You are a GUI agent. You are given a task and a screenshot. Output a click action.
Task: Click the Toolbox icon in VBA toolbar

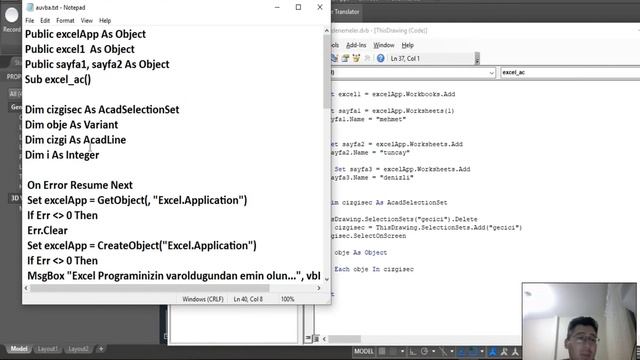[x=367, y=58]
